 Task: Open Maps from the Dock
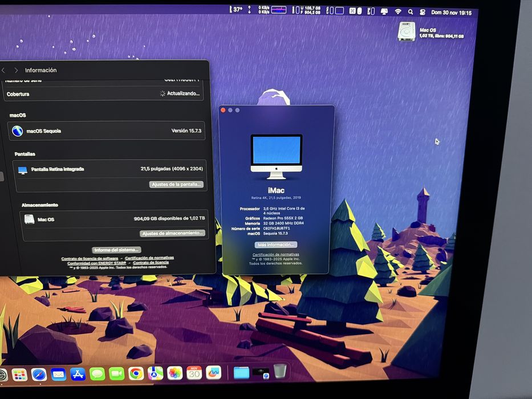coord(156,373)
